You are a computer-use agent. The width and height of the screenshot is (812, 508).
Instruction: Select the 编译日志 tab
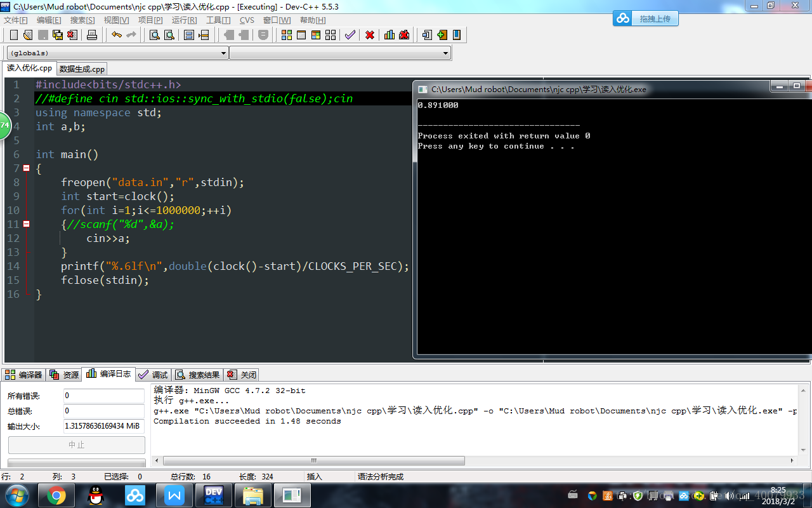(108, 374)
